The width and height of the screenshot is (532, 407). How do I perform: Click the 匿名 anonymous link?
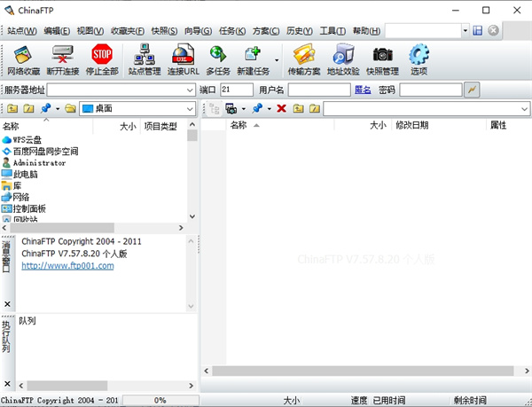363,90
